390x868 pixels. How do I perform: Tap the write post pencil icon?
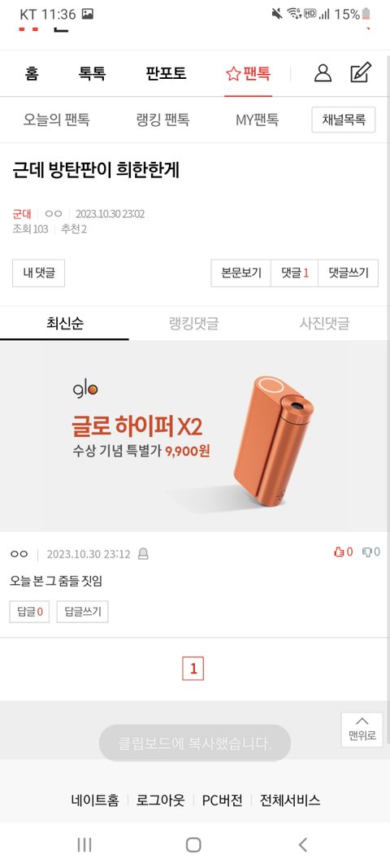[361, 72]
